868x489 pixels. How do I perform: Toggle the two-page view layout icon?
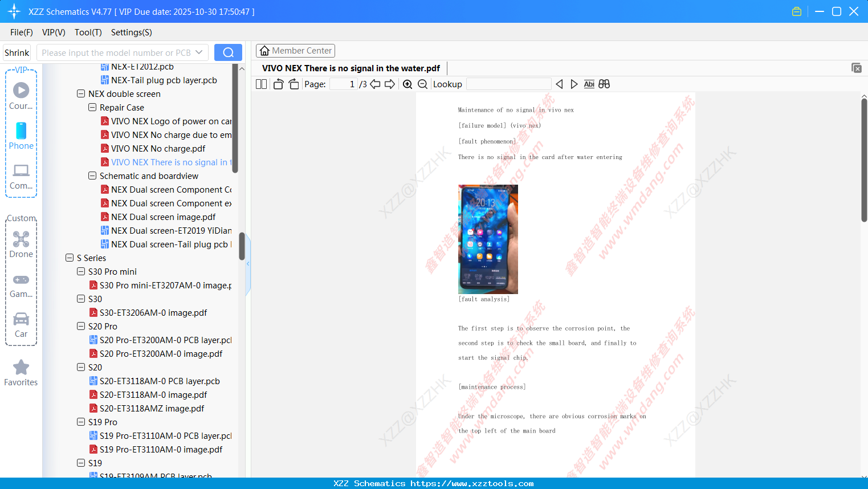pyautogui.click(x=261, y=84)
